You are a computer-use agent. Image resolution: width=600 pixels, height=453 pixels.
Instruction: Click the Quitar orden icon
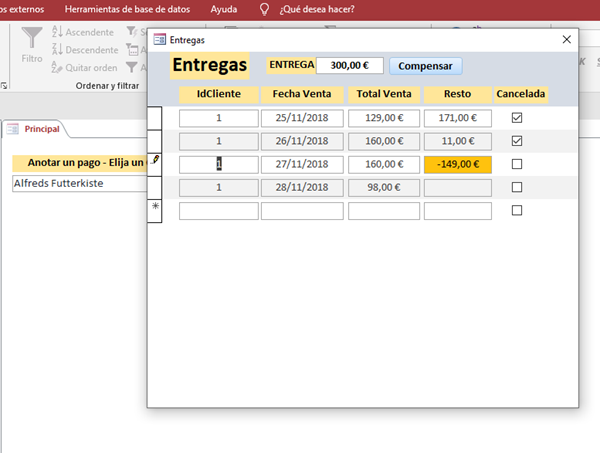56,68
